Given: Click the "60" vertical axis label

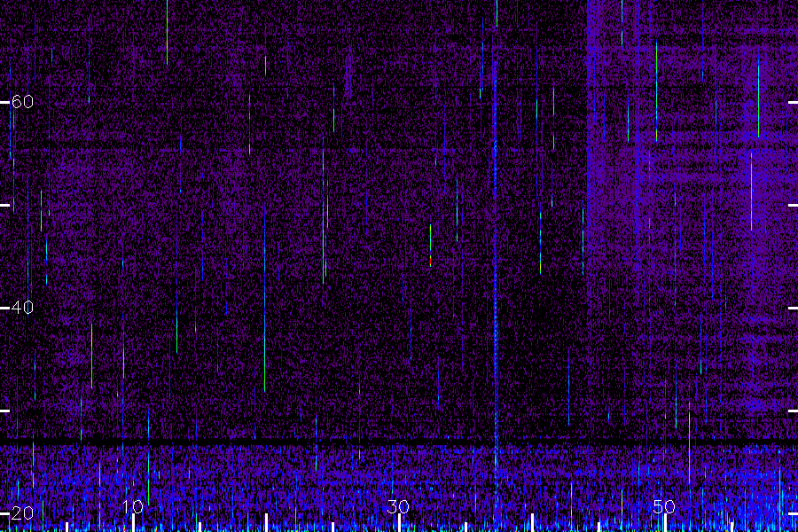Looking at the screenshot, I should click(22, 102).
